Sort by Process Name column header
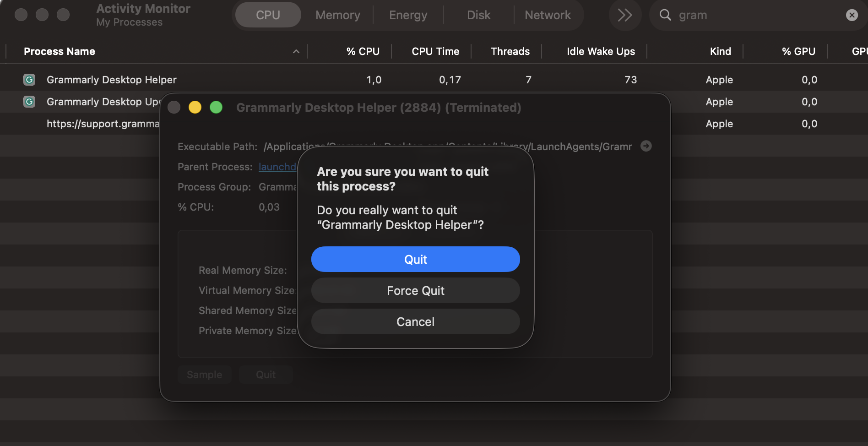Viewport: 868px width, 446px height. click(157, 51)
